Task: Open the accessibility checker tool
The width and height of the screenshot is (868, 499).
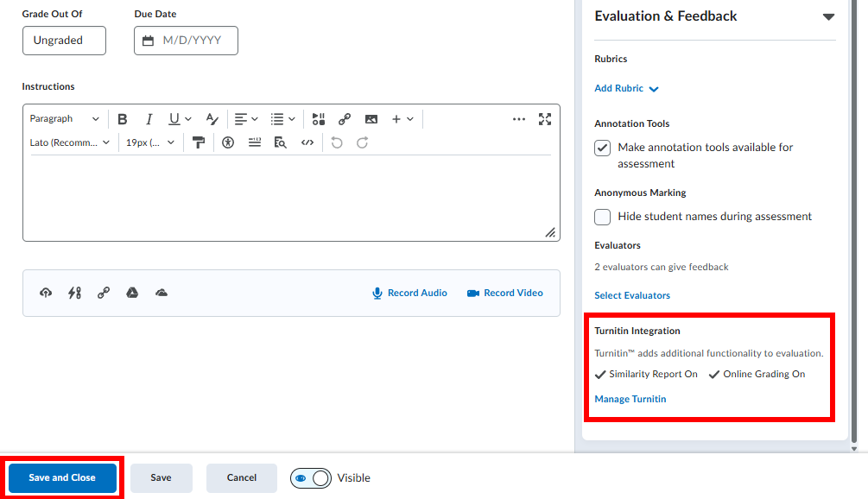Action: 228,142
